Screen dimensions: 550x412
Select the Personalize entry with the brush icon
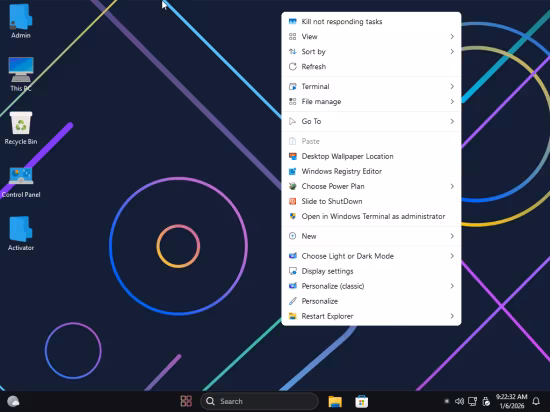click(371, 301)
